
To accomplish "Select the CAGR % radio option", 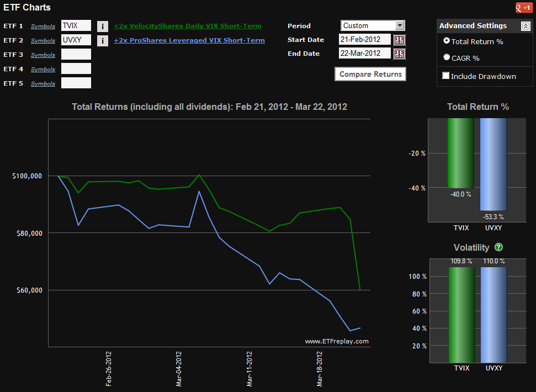I will [447, 57].
